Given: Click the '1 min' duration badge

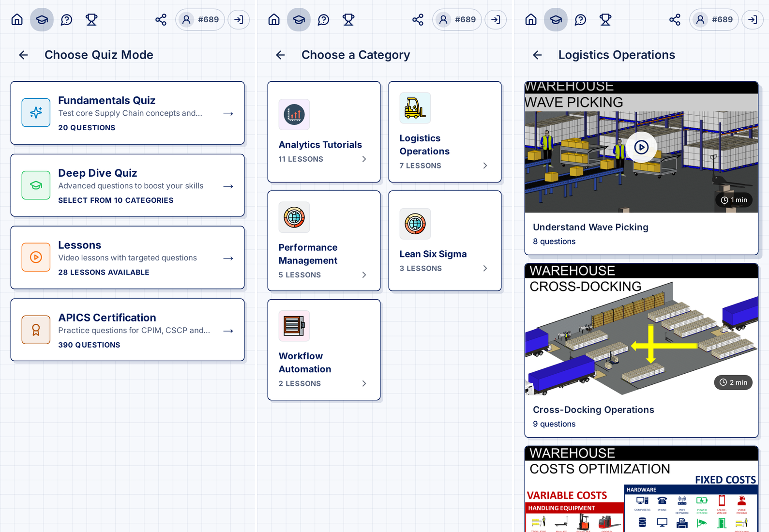Looking at the screenshot, I should [734, 200].
